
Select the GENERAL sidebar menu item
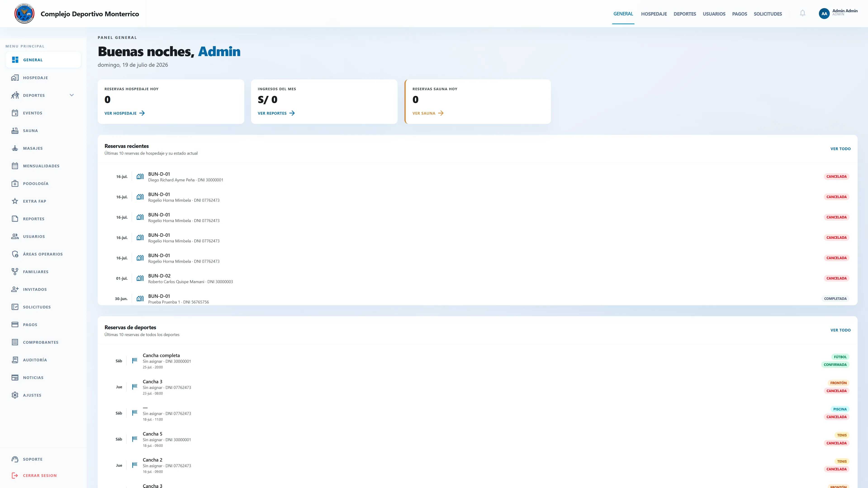tap(43, 60)
